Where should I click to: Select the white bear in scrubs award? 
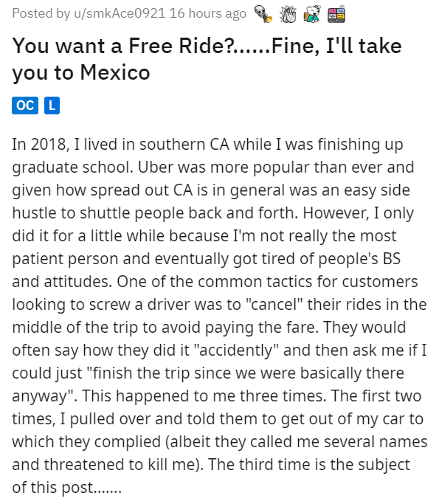[x=312, y=15]
